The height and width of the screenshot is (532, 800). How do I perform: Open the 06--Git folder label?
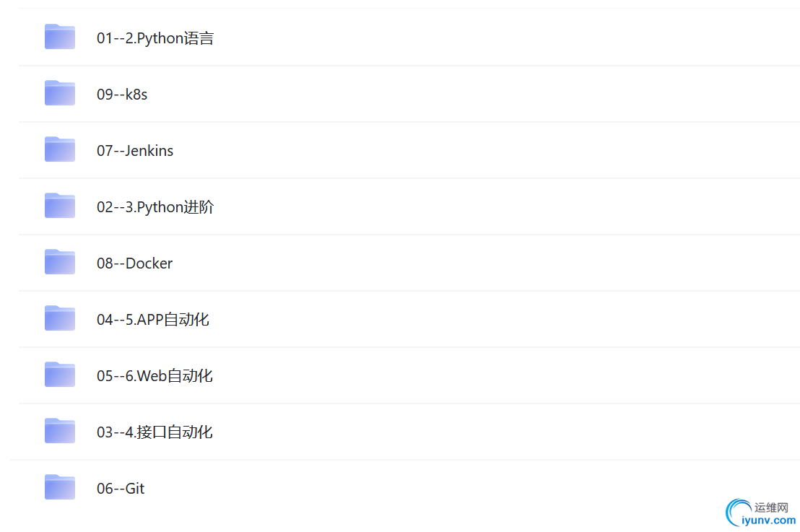(121, 489)
